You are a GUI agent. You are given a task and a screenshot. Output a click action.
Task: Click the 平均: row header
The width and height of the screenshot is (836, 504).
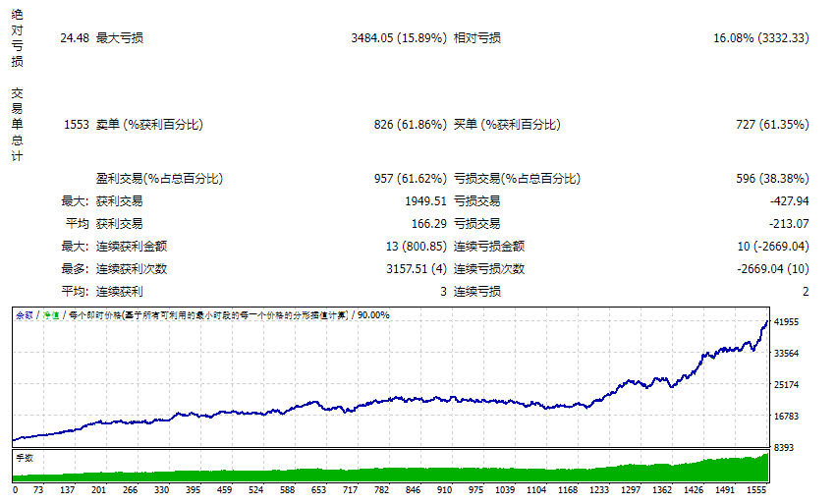click(x=75, y=291)
